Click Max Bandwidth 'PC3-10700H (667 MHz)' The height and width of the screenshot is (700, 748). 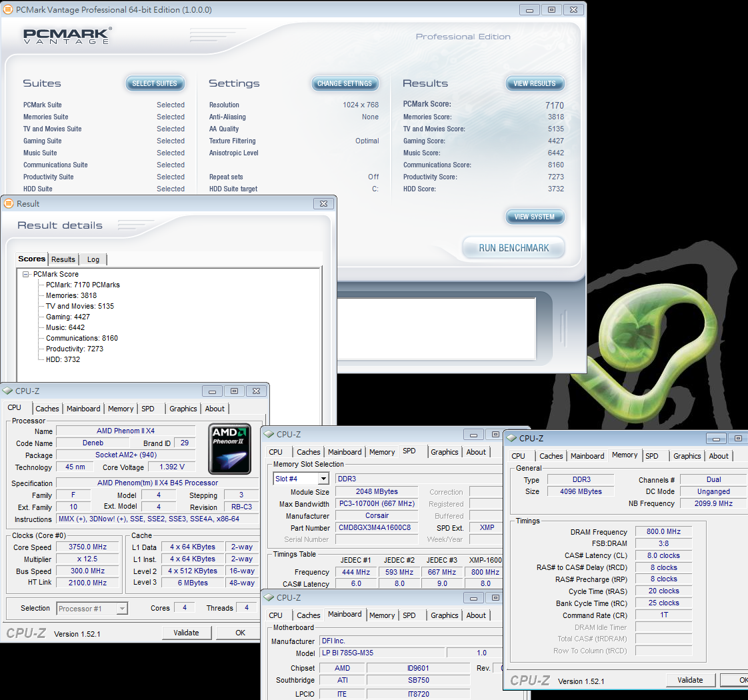point(377,503)
